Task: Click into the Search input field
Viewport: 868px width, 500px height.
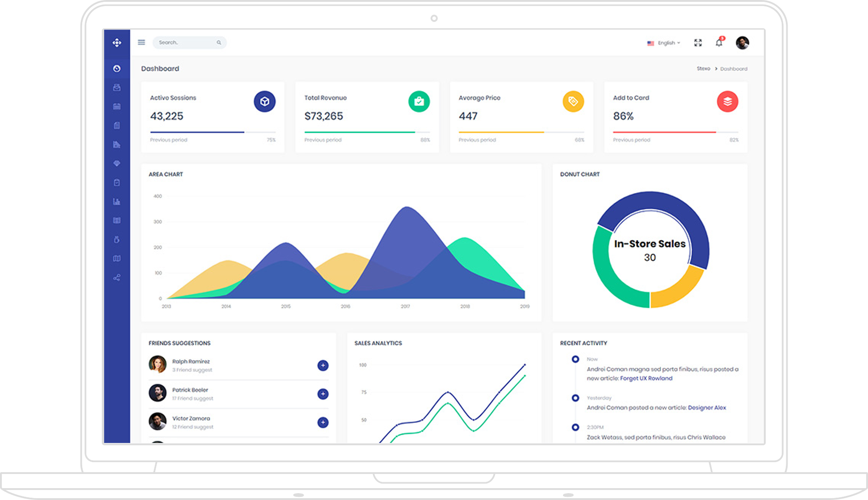Action: point(185,42)
